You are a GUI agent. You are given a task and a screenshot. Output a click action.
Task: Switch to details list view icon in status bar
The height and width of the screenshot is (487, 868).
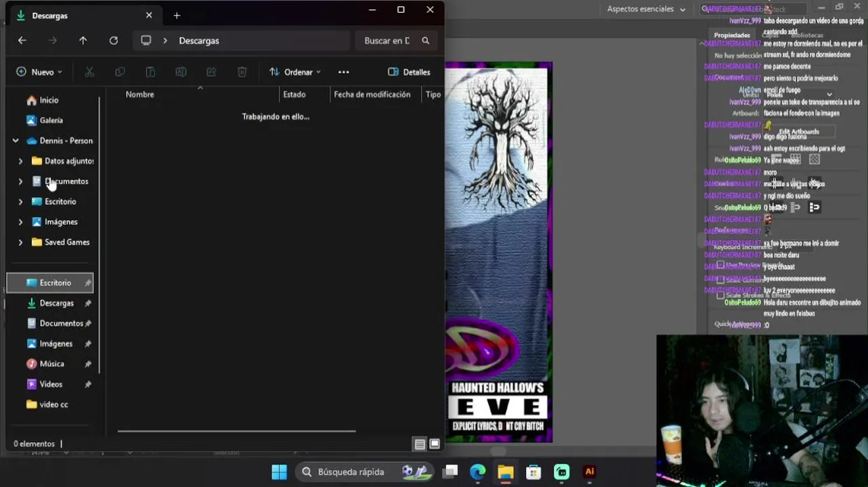click(420, 444)
